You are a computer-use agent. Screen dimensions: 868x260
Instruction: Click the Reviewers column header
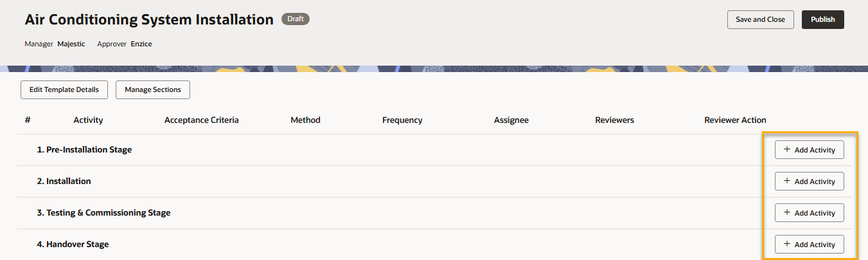(614, 120)
